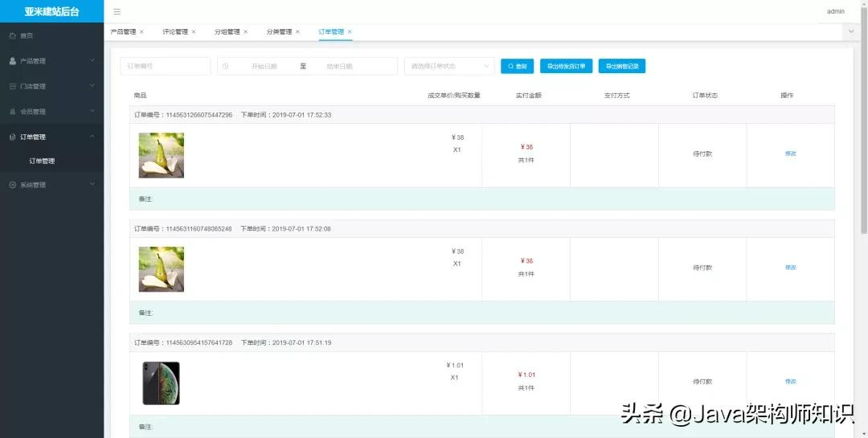Close the 产品管理 tab
The image size is (868, 438).
141,32
